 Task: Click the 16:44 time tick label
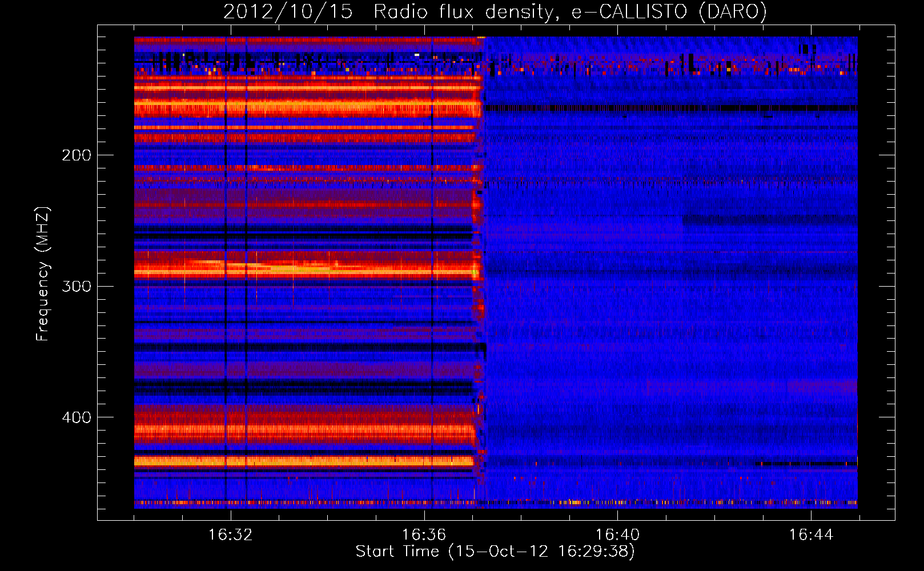[x=811, y=535]
